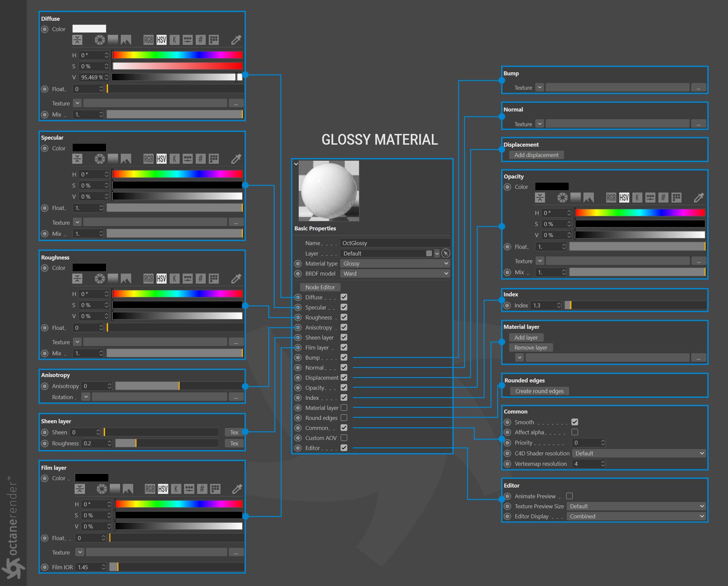Click the Diffuse hue gradient slider
This screenshot has height=586, width=728.
click(177, 55)
